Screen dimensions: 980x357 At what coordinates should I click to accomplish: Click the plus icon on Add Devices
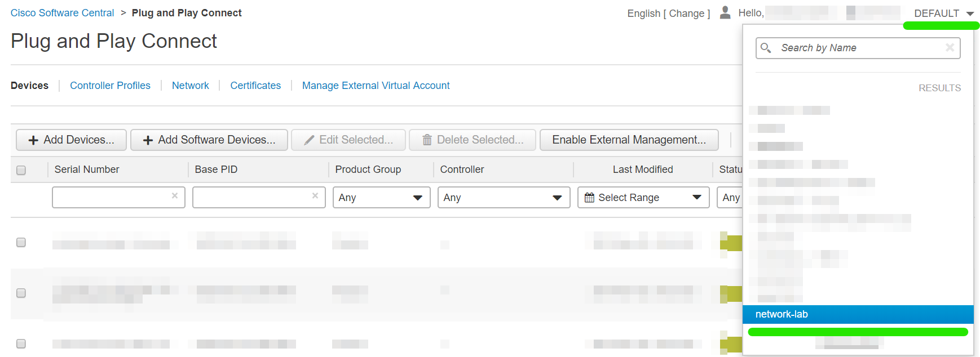[x=33, y=140]
